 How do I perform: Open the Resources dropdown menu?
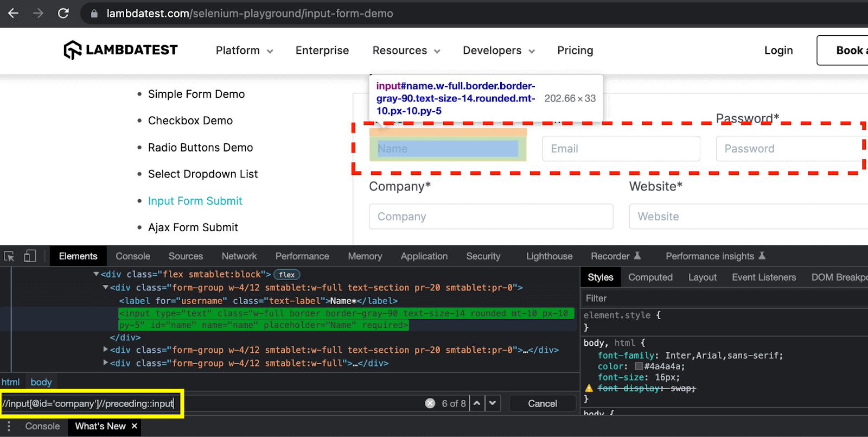(x=406, y=50)
